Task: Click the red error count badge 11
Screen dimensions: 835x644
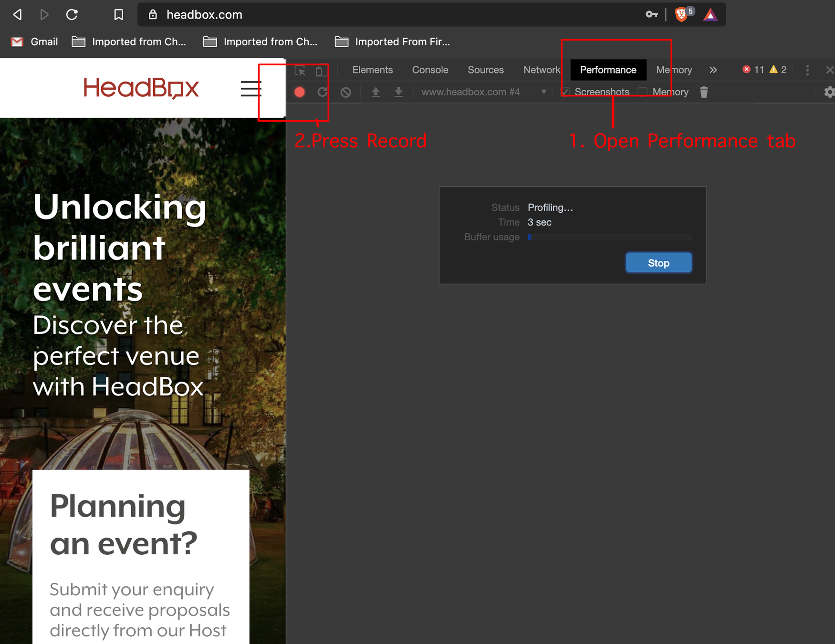Action: tap(753, 70)
